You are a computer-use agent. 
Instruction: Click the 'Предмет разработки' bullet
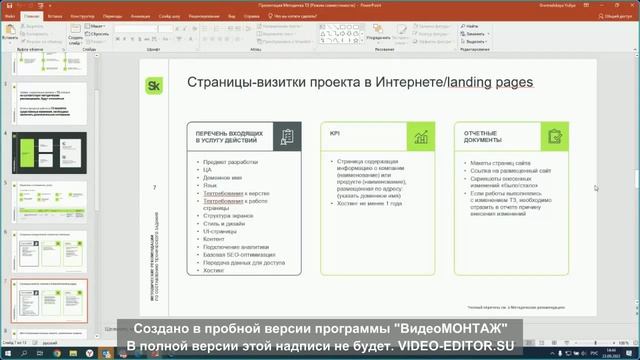(x=231, y=162)
